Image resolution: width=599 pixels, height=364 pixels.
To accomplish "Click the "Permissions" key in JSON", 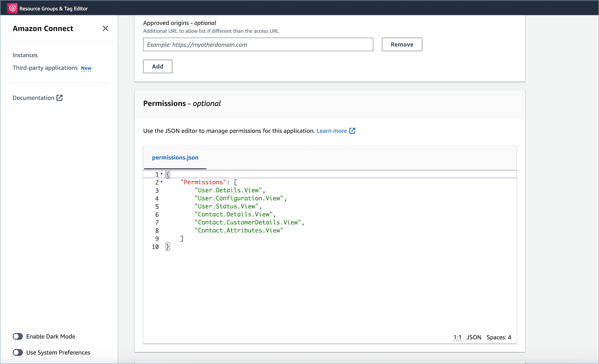I will coord(203,182).
